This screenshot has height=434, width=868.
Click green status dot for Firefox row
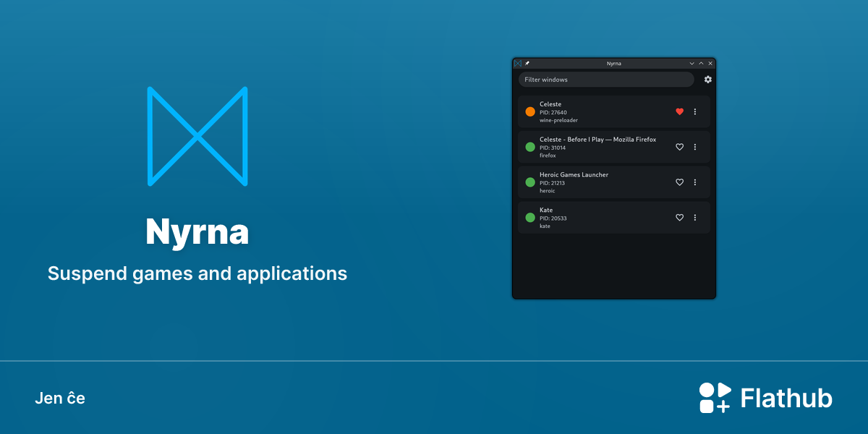[x=530, y=147]
